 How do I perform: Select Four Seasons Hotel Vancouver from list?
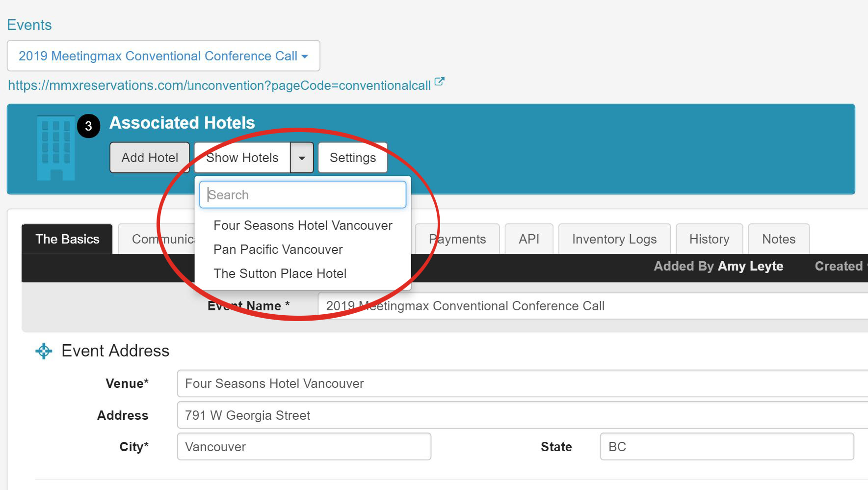[303, 225]
